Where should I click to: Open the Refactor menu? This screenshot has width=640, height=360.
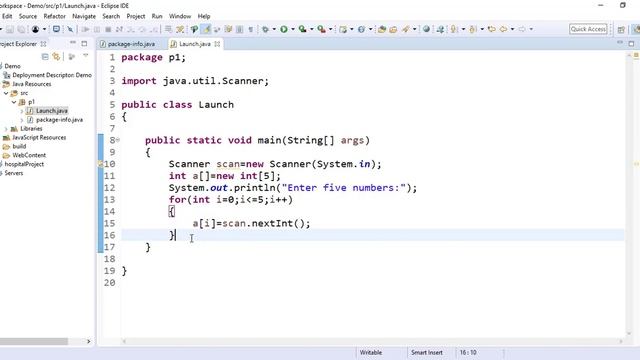[54, 16]
